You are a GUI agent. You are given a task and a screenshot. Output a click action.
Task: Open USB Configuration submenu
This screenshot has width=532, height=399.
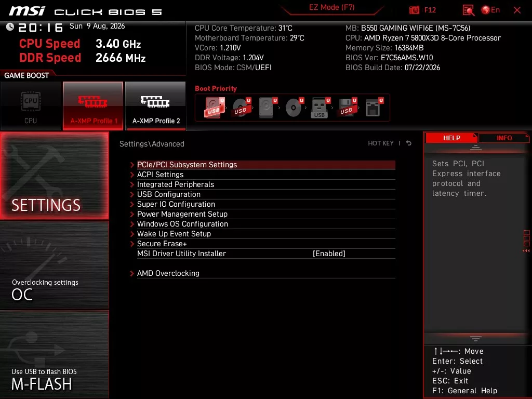click(x=266, y=194)
